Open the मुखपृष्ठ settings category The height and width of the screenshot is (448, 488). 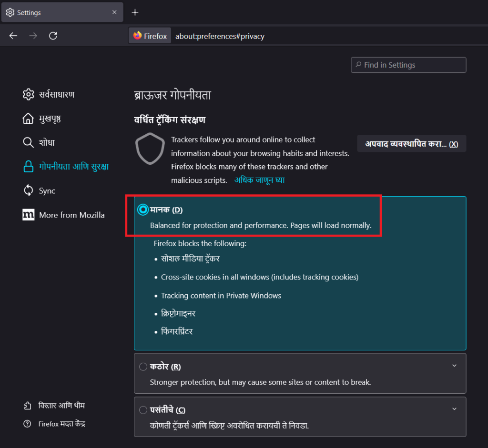(x=50, y=119)
